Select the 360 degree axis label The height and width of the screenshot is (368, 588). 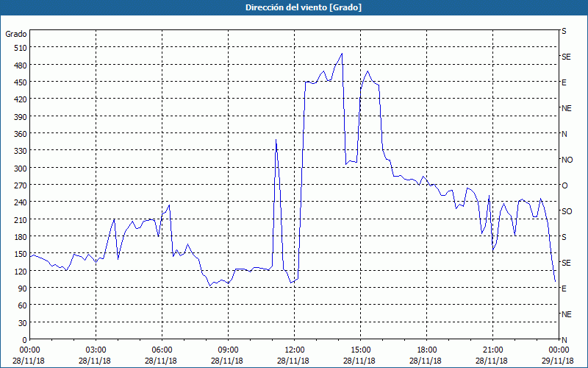pos(21,134)
